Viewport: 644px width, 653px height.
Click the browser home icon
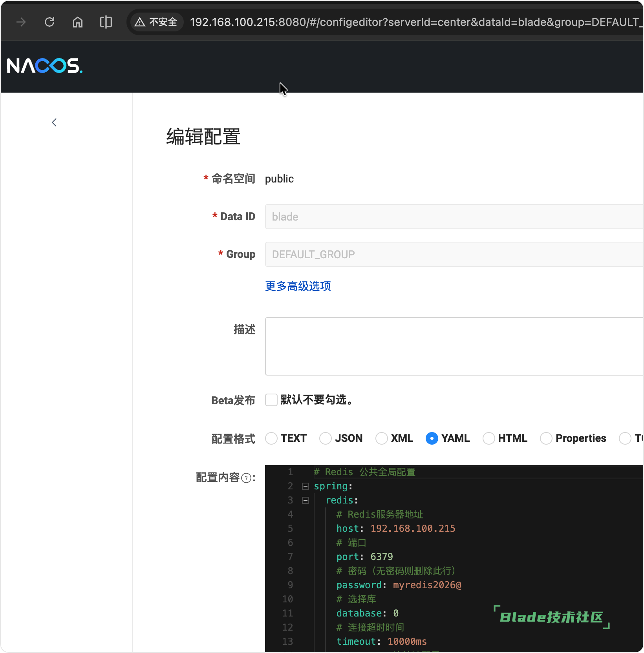click(78, 22)
